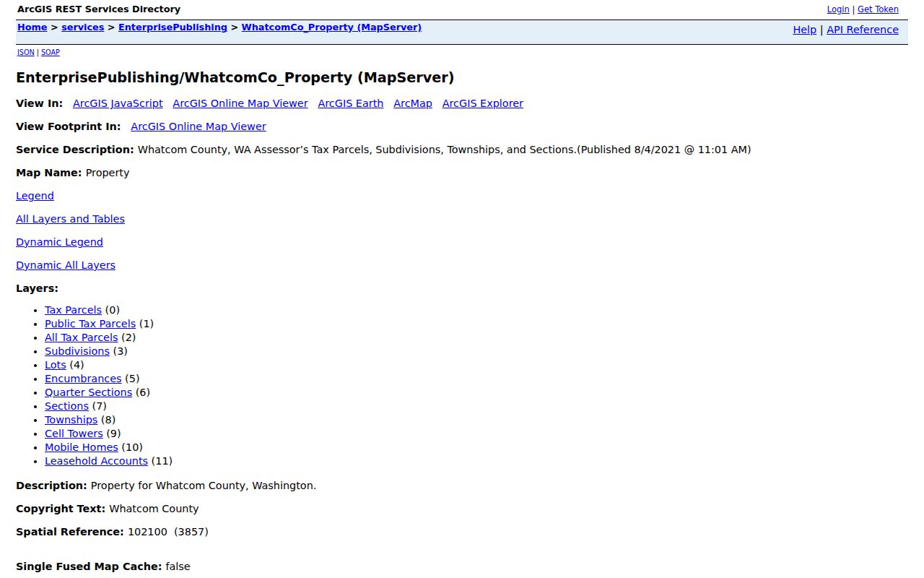The width and height of the screenshot is (924, 578).
Task: Open the Login link
Action: point(838,9)
